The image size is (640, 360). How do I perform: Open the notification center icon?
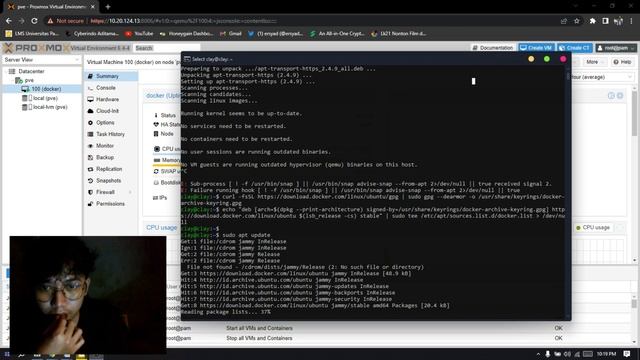(627, 354)
